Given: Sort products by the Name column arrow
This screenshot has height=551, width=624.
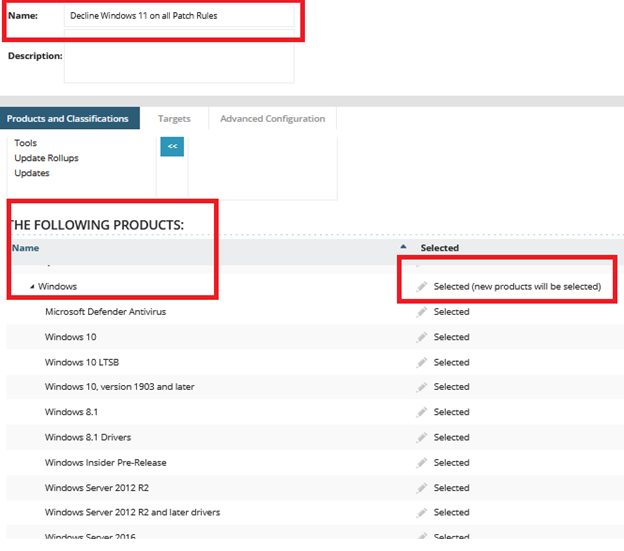Looking at the screenshot, I should pyautogui.click(x=403, y=247).
